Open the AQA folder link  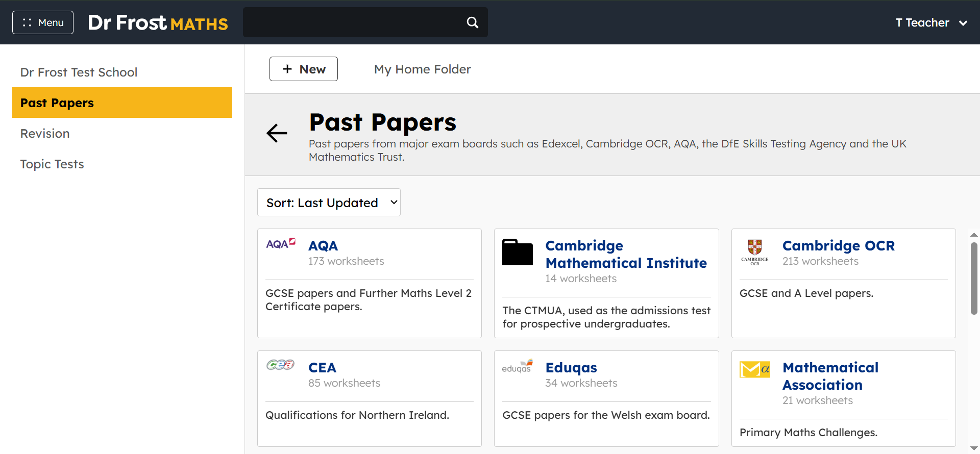click(x=323, y=246)
